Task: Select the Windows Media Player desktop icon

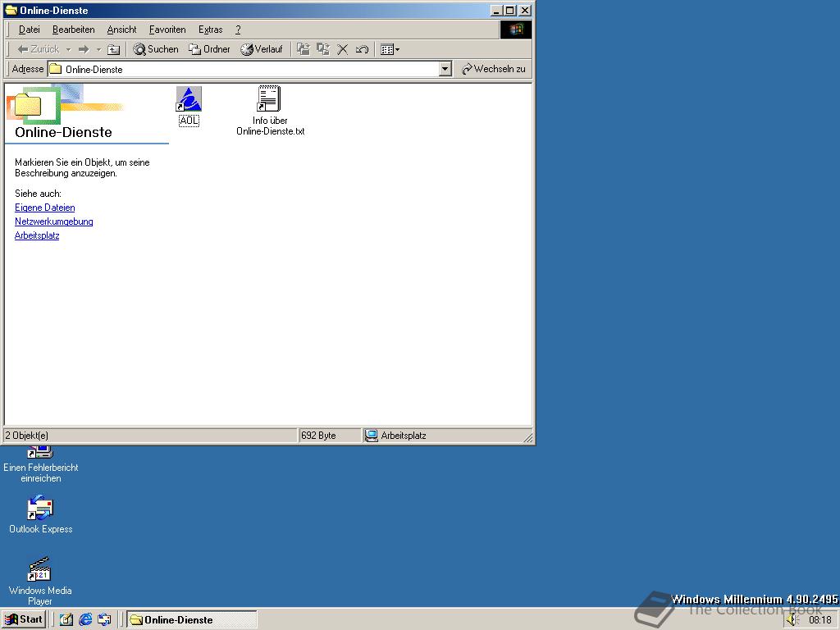Action: click(40, 581)
